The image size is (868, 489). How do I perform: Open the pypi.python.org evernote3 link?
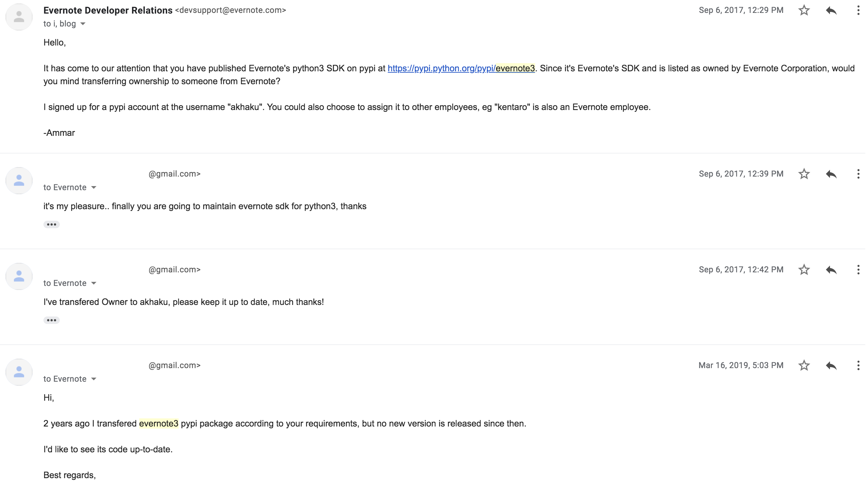[x=461, y=68]
